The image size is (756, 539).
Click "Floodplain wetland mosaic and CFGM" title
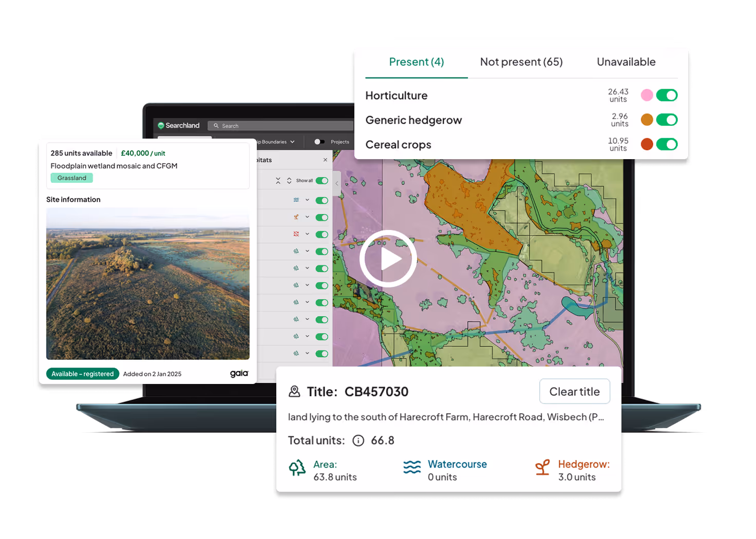114,166
